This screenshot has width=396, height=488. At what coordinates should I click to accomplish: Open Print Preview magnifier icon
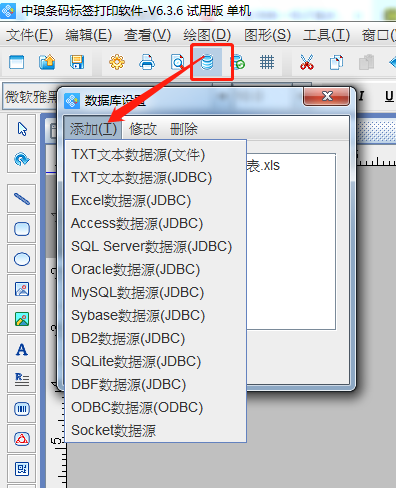tap(177, 62)
